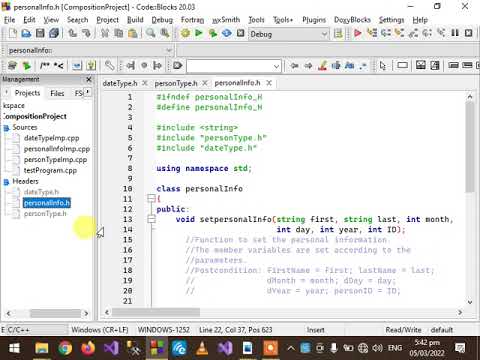
Task: Click the Save all files icon
Action: [x=54, y=33]
